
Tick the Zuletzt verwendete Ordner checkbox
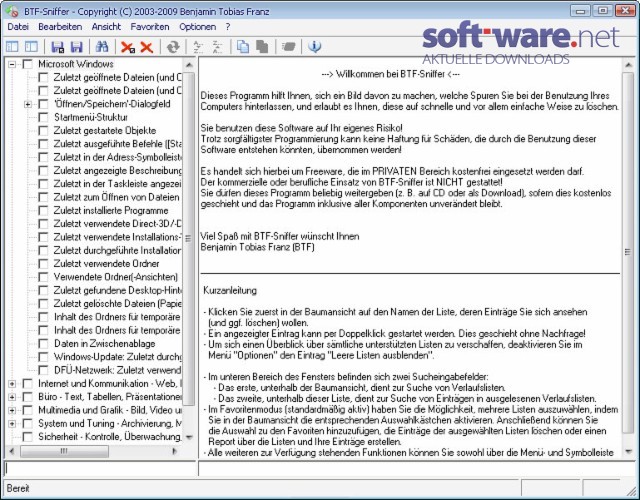coord(43,264)
